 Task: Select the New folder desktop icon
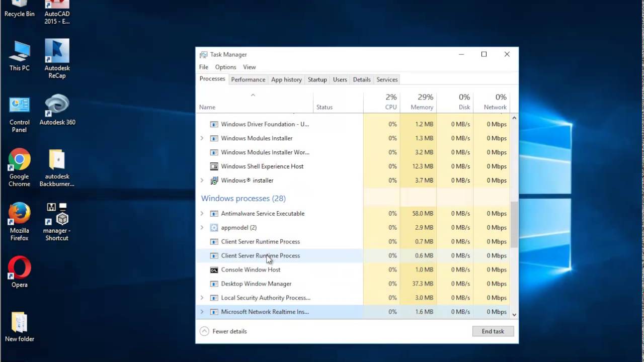tap(19, 327)
